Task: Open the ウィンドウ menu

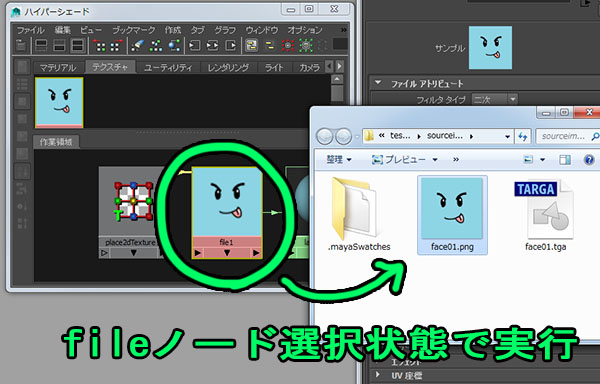Action: pyautogui.click(x=262, y=30)
